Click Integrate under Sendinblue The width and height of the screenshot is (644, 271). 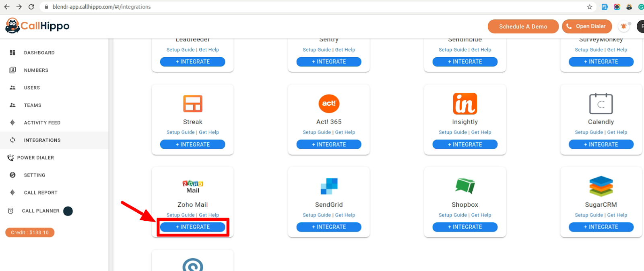(465, 62)
